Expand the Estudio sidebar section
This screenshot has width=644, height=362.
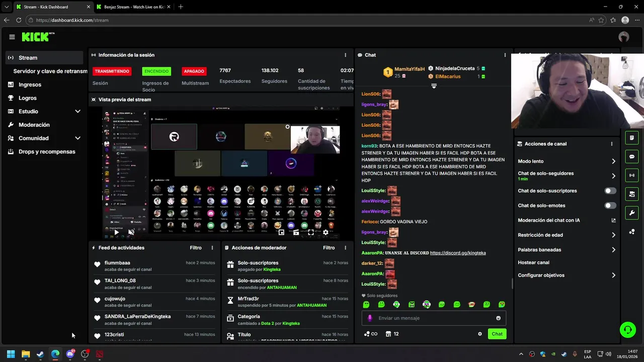pos(77,112)
